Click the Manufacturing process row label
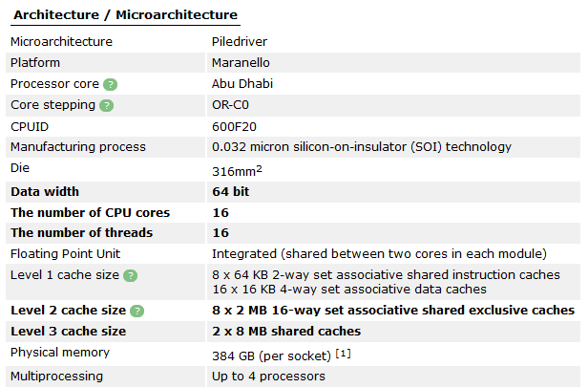Image resolution: width=588 pixels, height=388 pixels. [78, 147]
